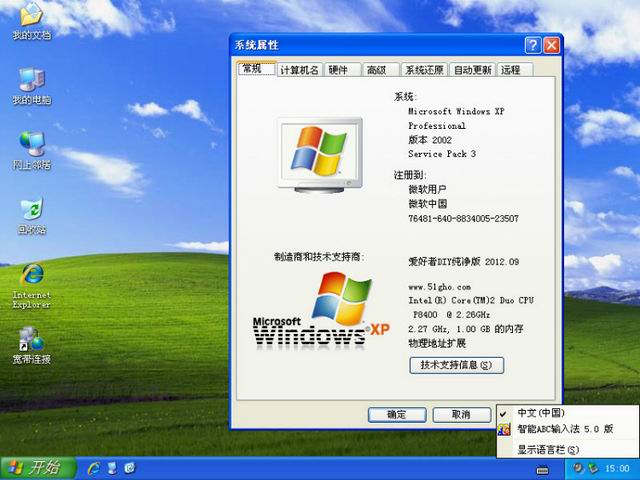This screenshot has height=480, width=640.
Task: Click the Service Pack 3 text
Action: tap(442, 154)
